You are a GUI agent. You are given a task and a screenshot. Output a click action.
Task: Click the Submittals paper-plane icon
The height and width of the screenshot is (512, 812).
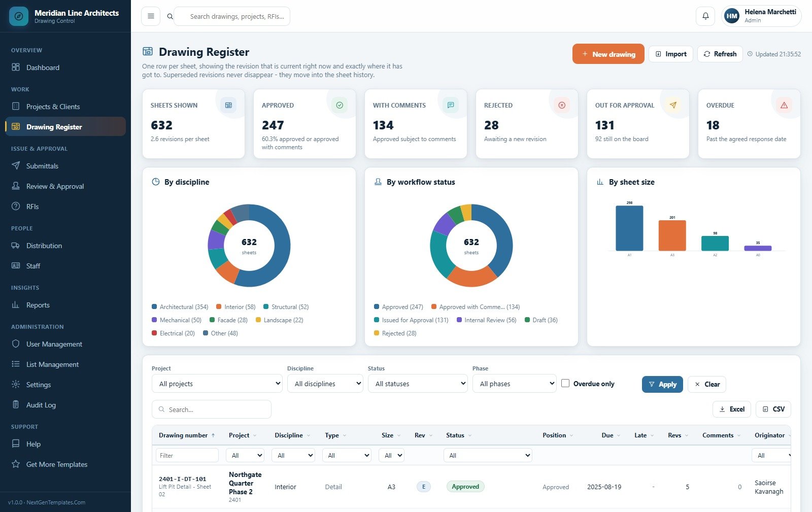[x=16, y=166]
